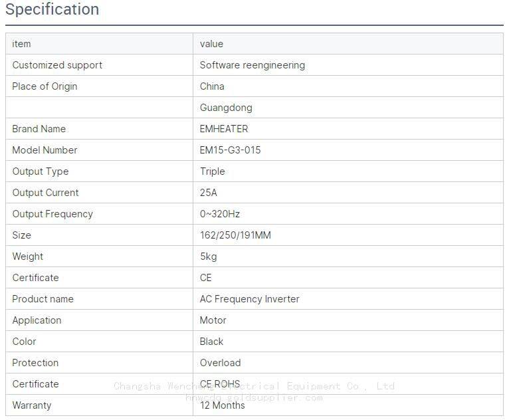
Task: Click the 25A output current value
Action: coord(209,193)
